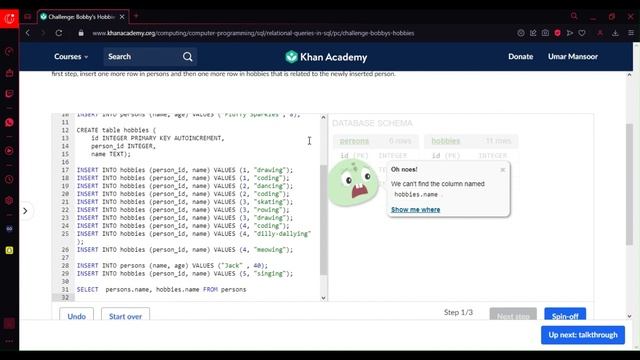Click the Step 1/3 indicator
The image size is (640, 360).
click(458, 312)
